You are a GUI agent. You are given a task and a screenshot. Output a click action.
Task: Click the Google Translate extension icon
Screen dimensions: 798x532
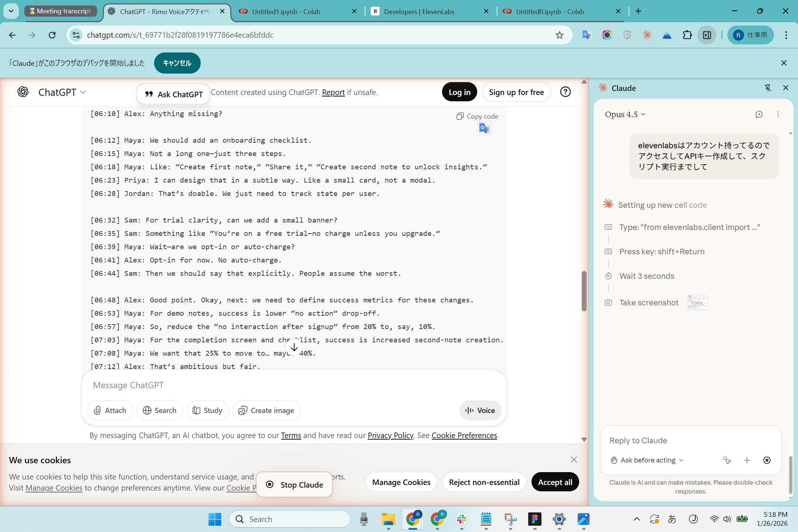[x=587, y=35]
